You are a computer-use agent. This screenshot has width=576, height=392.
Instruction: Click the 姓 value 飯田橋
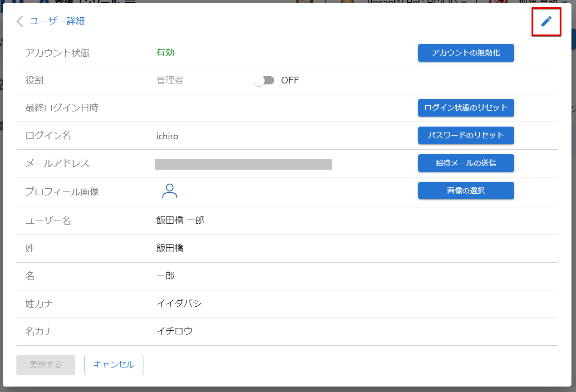(x=170, y=248)
